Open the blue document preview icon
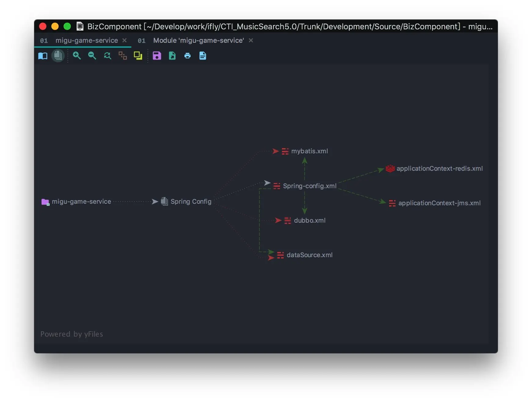 [x=203, y=56]
